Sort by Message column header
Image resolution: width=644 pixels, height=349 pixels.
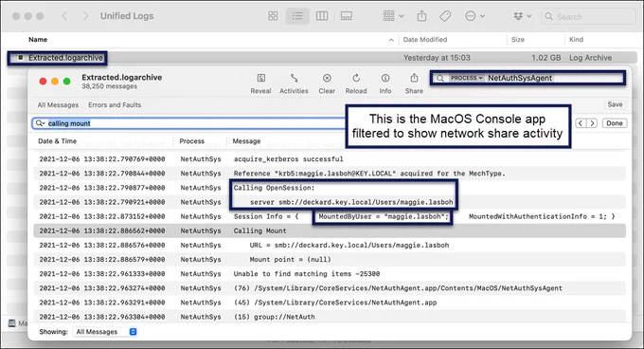pos(246,141)
